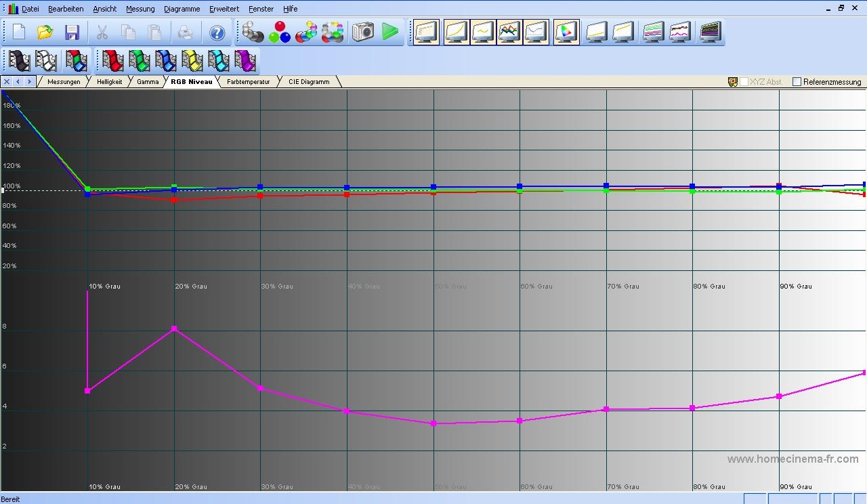Toggle the RGB levels monitor view icon
Screen dimensions: 867x504
point(509,32)
